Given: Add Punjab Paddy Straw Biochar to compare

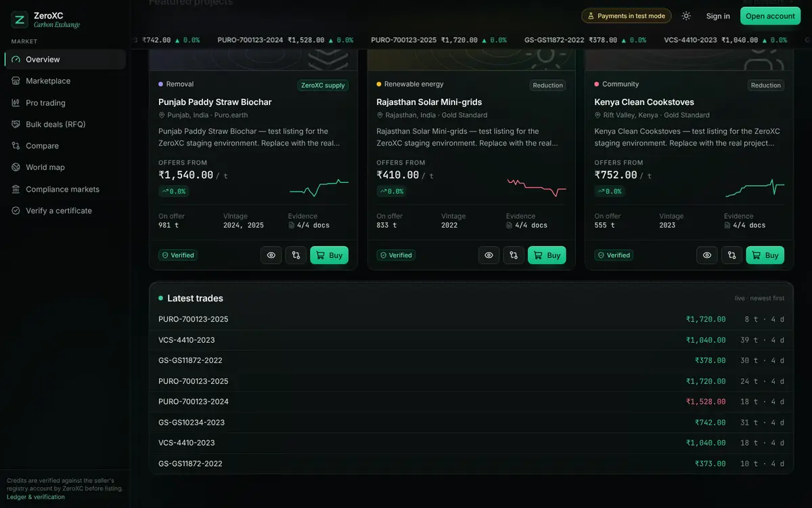Looking at the screenshot, I should (296, 255).
